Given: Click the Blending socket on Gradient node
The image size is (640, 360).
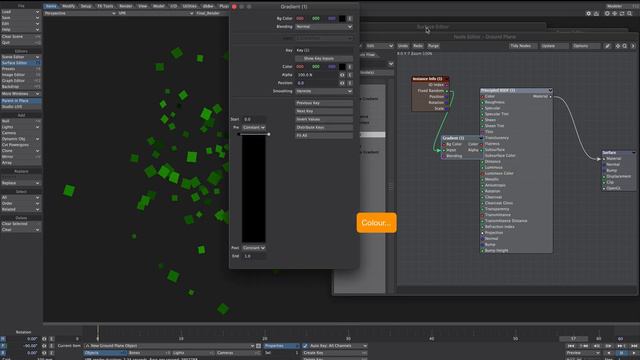Looking at the screenshot, I should [x=444, y=156].
